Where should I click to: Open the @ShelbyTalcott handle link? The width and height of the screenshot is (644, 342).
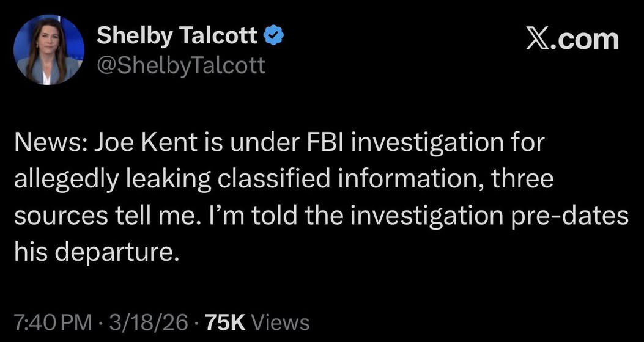click(x=181, y=65)
